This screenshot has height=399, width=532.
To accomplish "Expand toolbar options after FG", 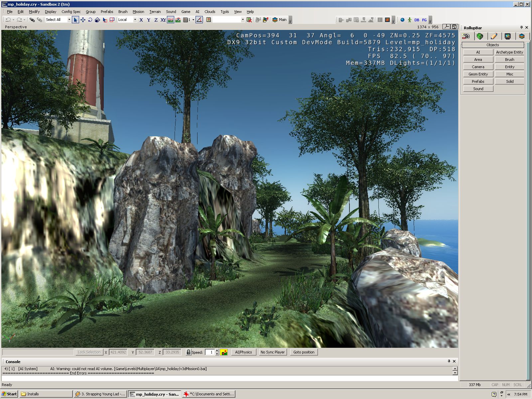I will tap(430, 21).
